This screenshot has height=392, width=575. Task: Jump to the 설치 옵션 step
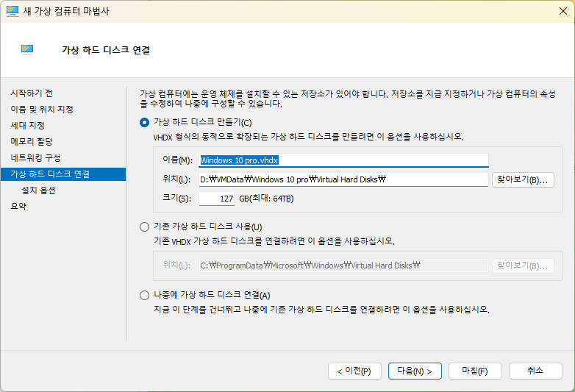click(38, 190)
